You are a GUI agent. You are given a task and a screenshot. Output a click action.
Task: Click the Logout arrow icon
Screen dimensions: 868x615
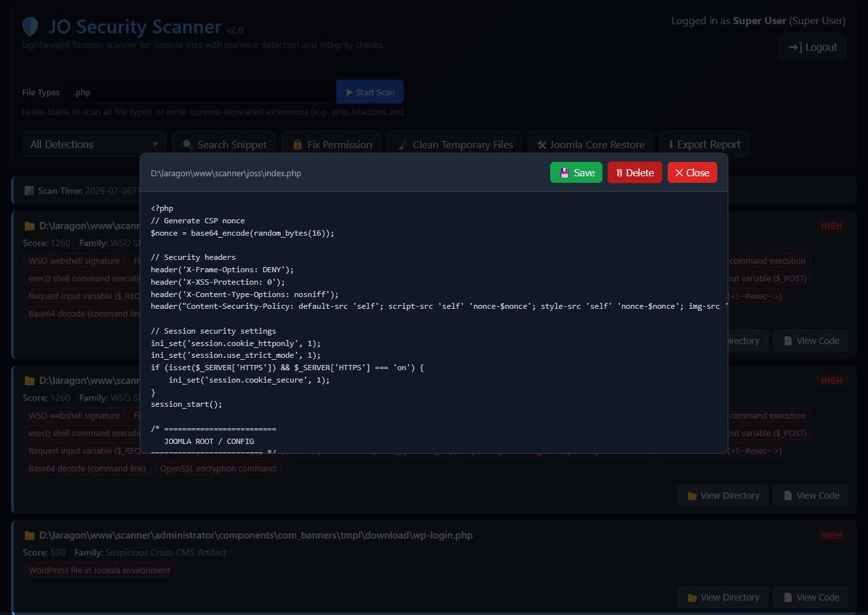pyautogui.click(x=796, y=47)
